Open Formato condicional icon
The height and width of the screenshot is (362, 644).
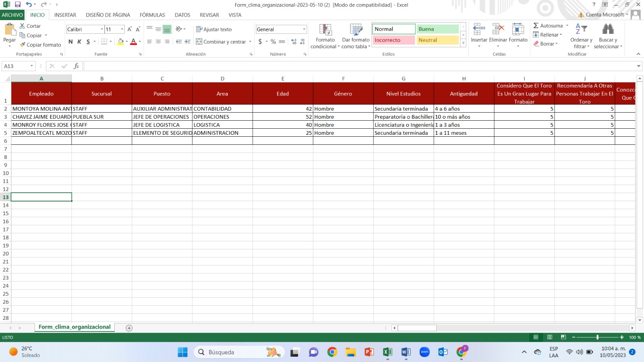(x=325, y=30)
